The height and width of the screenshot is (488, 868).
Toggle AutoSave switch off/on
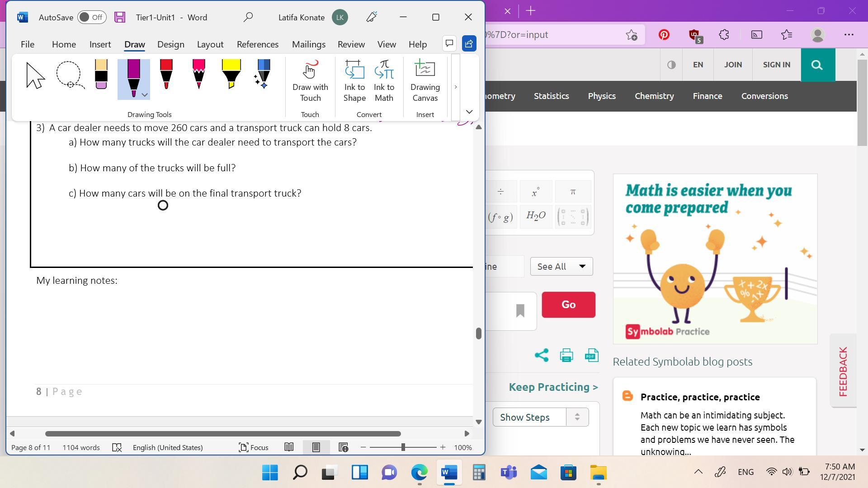pos(91,17)
